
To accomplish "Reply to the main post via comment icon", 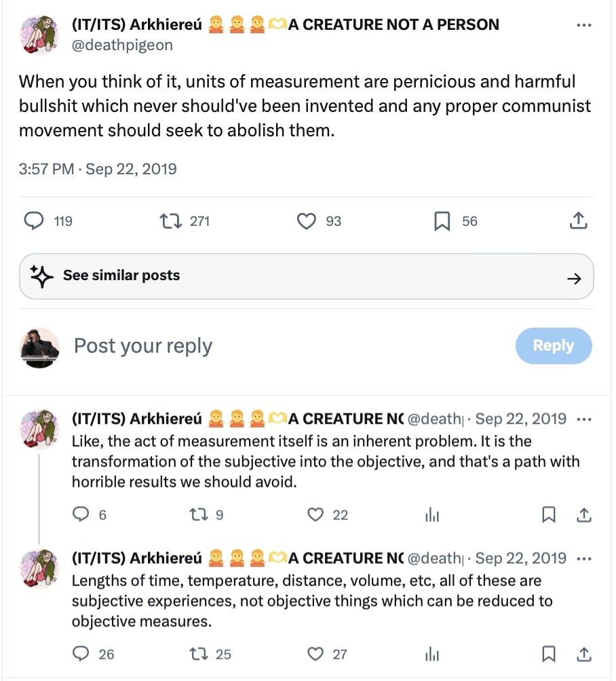I will [34, 221].
